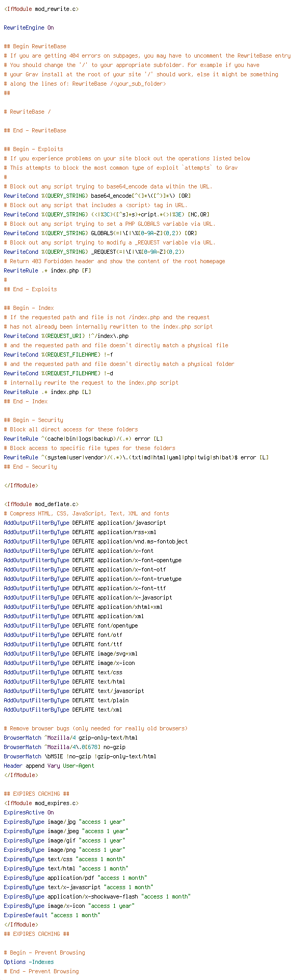Click the "ExpiresDefault" line

[x=52, y=915]
